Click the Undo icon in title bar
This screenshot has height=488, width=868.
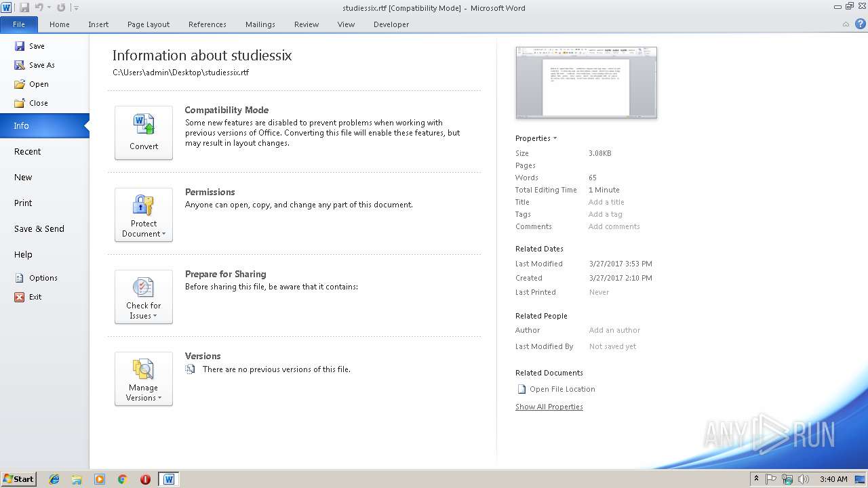[39, 7]
